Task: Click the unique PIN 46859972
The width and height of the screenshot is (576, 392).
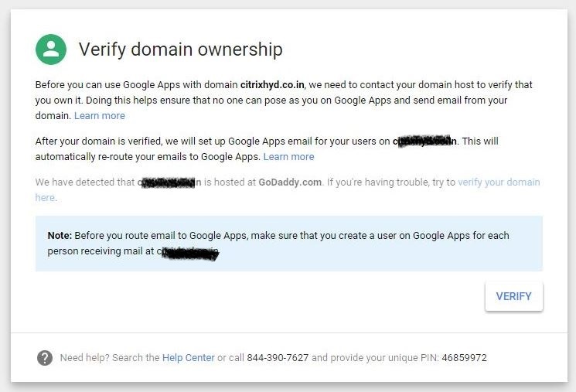Action: (x=464, y=358)
